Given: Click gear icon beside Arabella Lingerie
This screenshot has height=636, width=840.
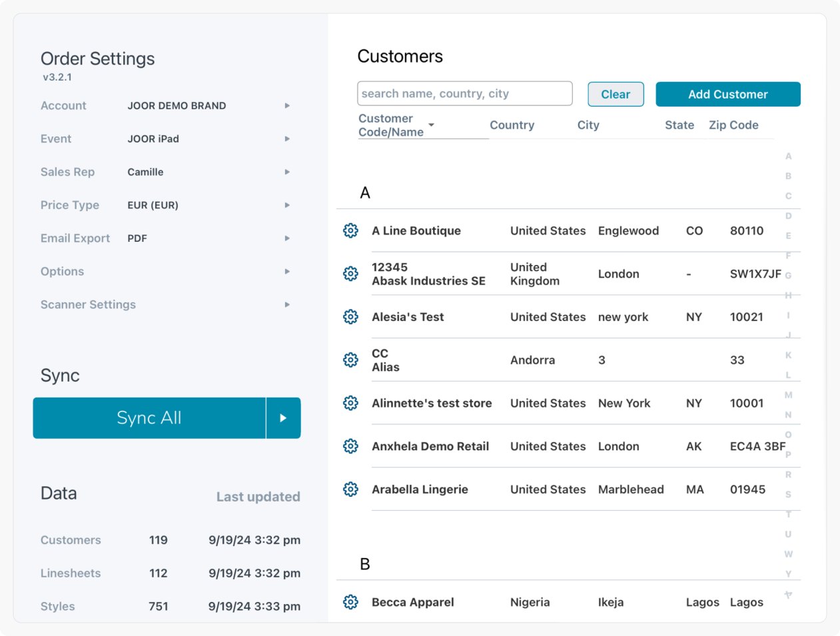Looking at the screenshot, I should pos(350,489).
